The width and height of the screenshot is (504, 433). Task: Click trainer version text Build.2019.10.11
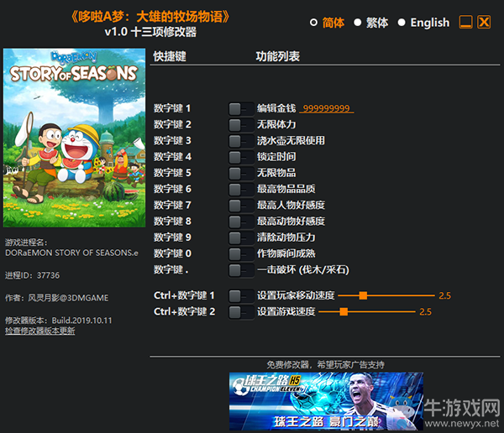click(x=82, y=321)
